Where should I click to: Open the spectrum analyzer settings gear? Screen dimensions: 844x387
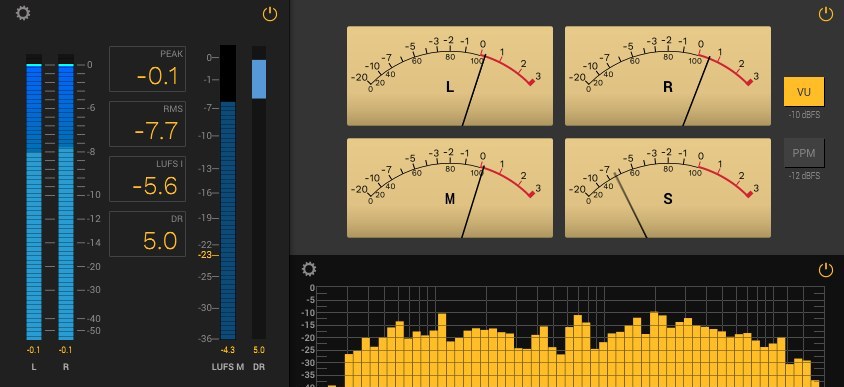pyautogui.click(x=309, y=269)
